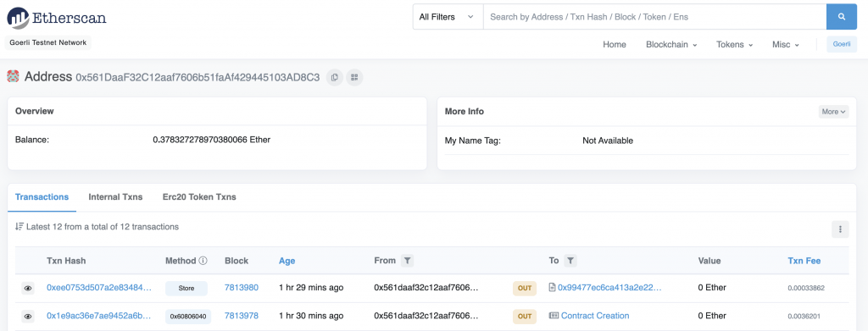The image size is (868, 331).
Task: Click eye icon for transaction 0xee0753d507
Action: tap(28, 288)
